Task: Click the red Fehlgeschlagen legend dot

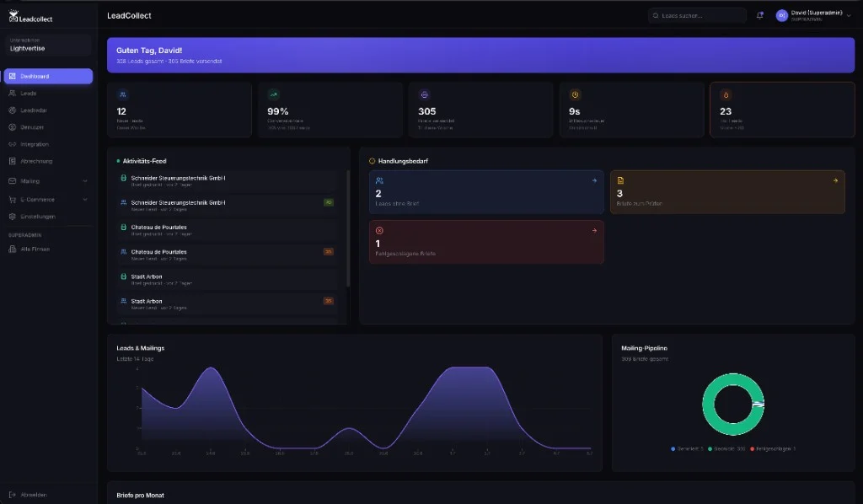Action: click(x=753, y=449)
